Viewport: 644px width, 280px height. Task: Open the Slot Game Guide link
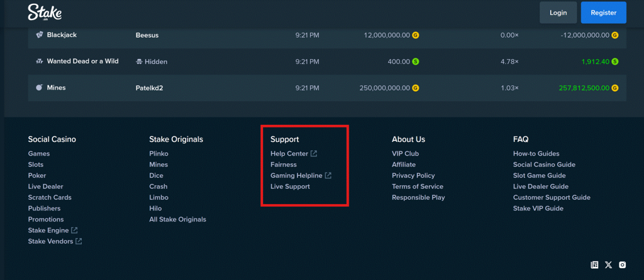click(540, 175)
